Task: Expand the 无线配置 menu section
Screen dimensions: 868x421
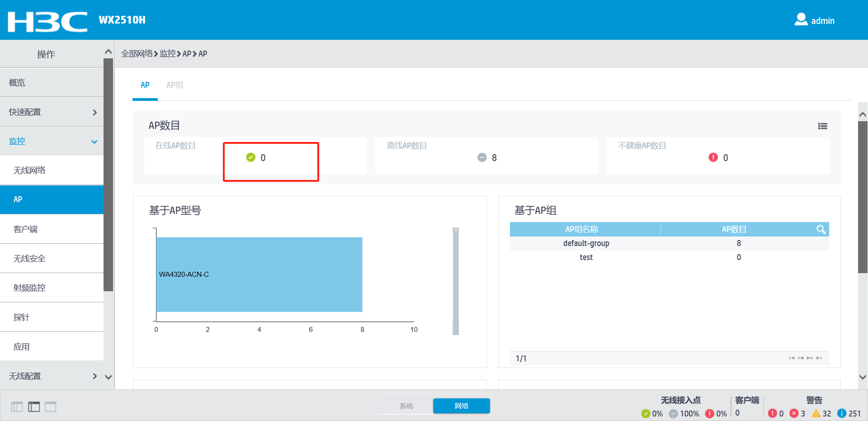Action: pyautogui.click(x=52, y=376)
